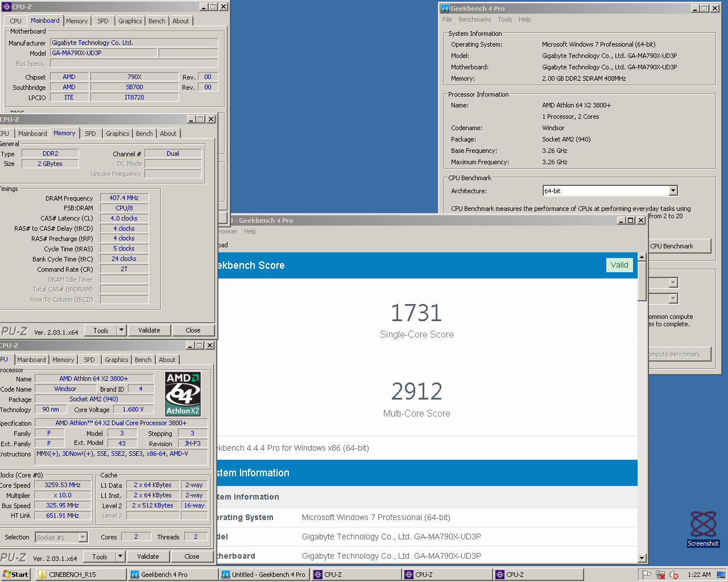Click the 2912 Multi-Core Score
Image resolution: width=728 pixels, height=582 pixels.
click(x=416, y=392)
